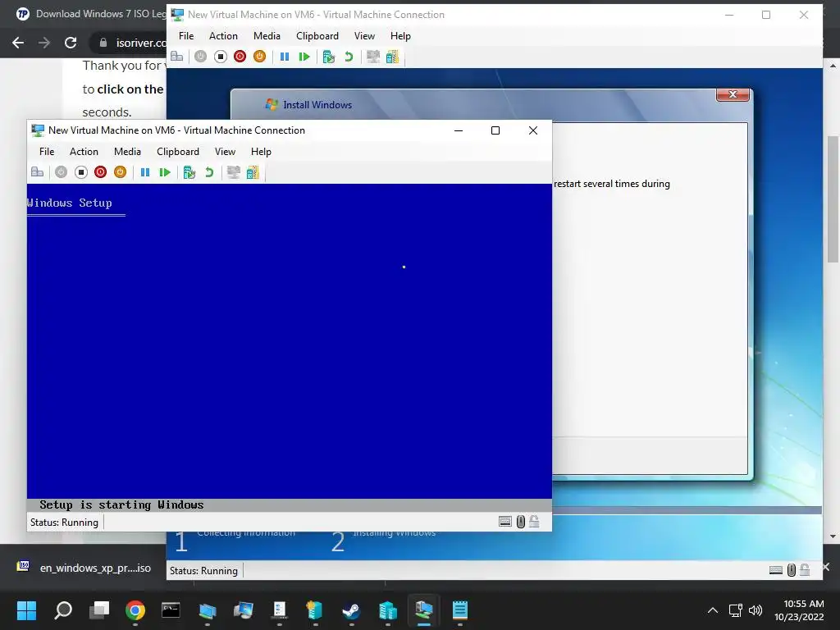840x630 pixels.
Task: Open Google Chrome from taskbar
Action: (135, 610)
